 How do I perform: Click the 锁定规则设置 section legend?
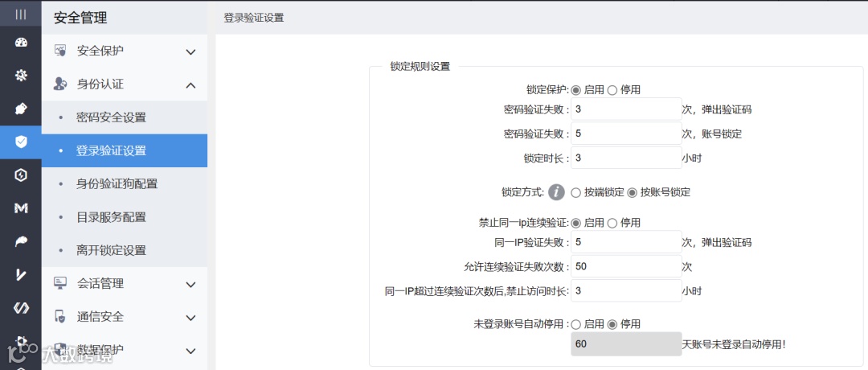pos(420,67)
